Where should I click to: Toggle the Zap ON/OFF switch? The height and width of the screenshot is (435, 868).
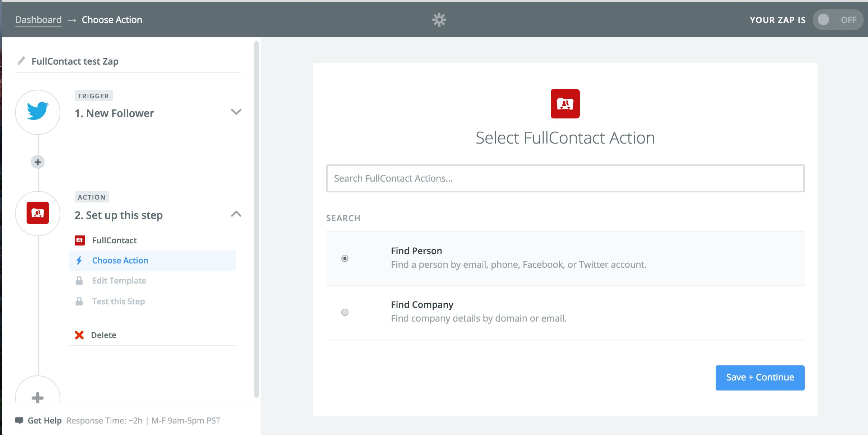tap(837, 20)
